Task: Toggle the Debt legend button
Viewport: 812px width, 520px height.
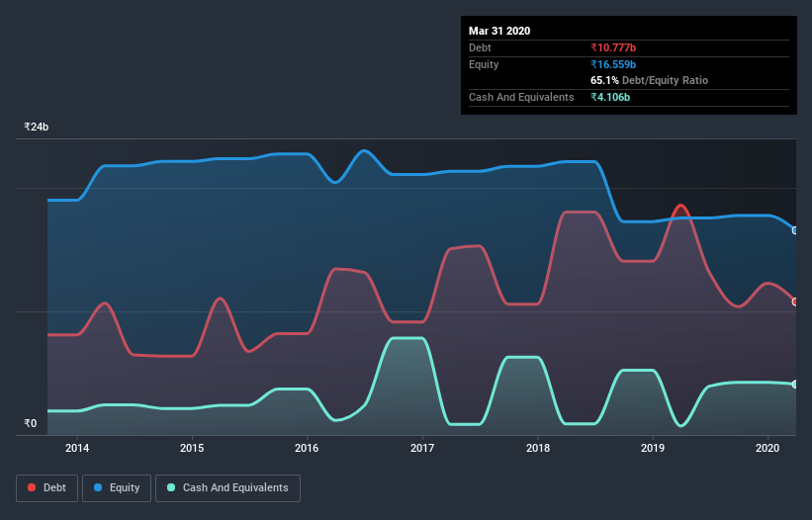Action: 47,488
